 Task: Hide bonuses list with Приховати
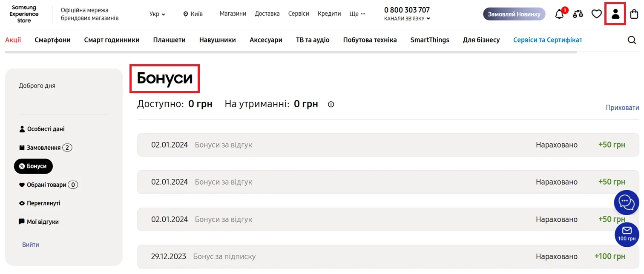click(622, 108)
